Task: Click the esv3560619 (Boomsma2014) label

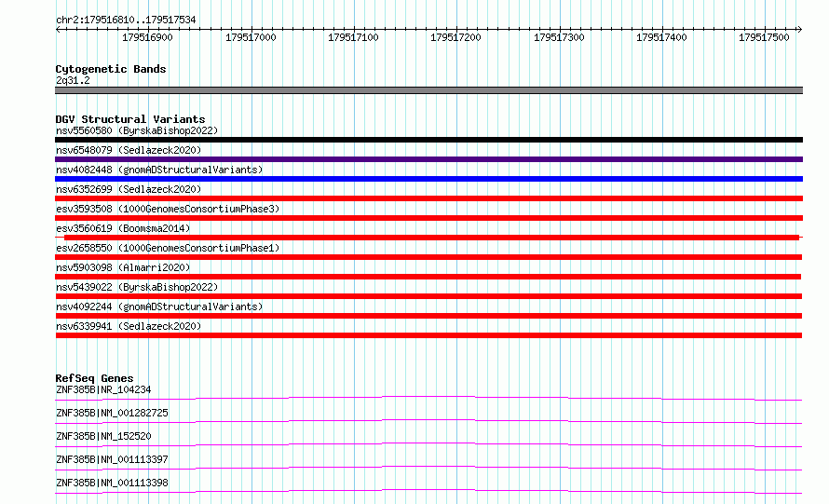Action: coord(123,228)
